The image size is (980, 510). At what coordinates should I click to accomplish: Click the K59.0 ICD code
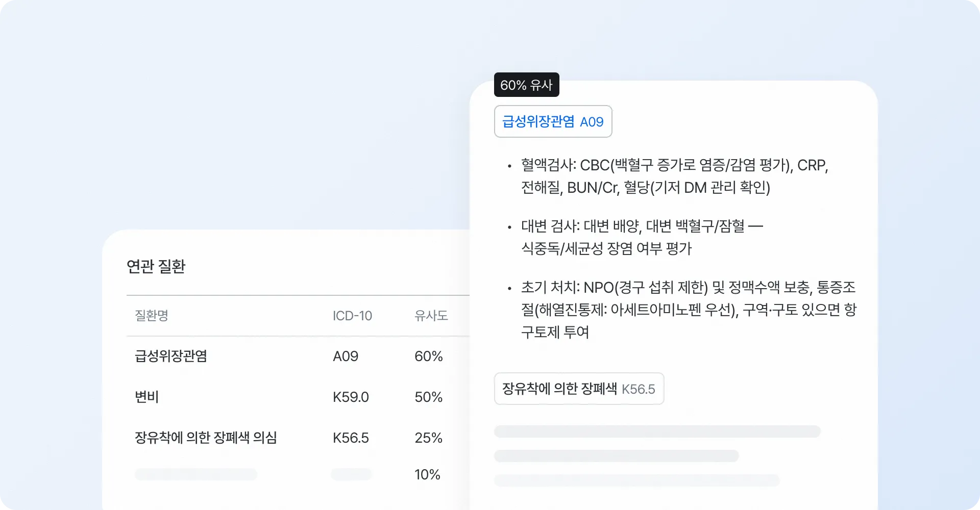coord(351,397)
